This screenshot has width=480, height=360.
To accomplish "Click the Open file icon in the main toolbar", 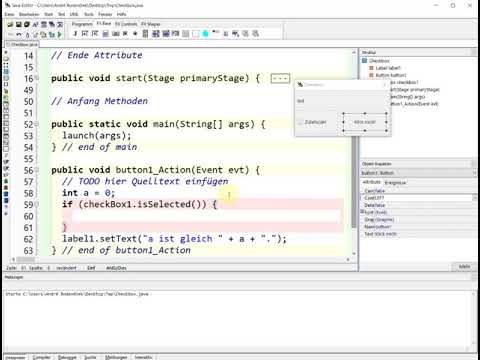I will coord(10,24).
